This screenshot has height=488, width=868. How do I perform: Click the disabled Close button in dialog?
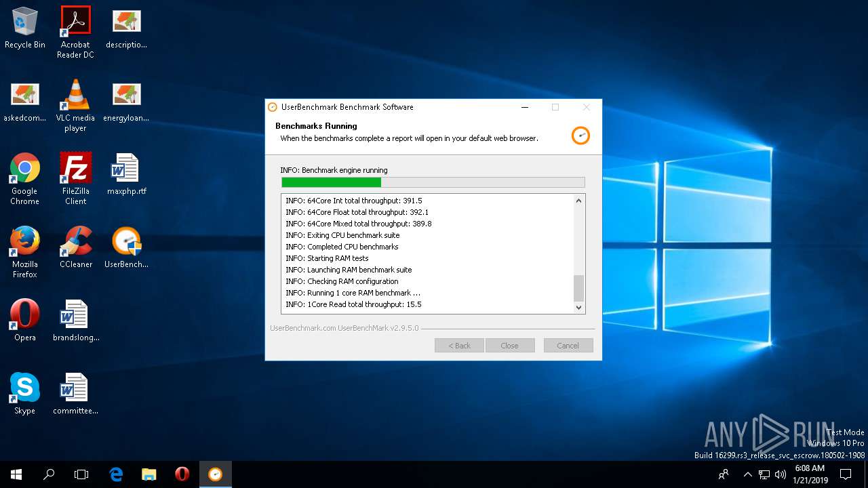[x=510, y=346]
